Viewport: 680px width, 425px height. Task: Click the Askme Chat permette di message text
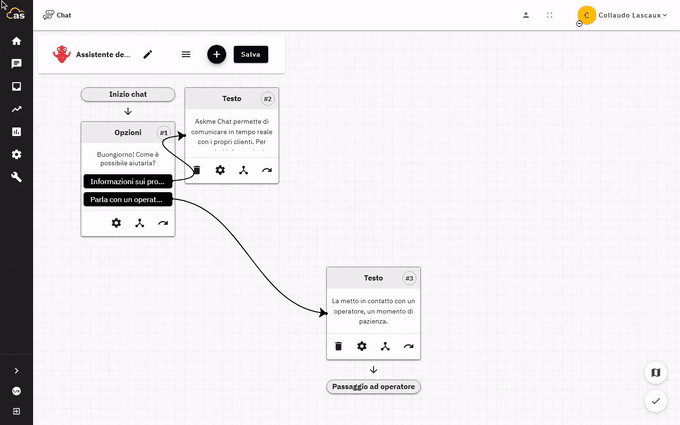[232, 131]
